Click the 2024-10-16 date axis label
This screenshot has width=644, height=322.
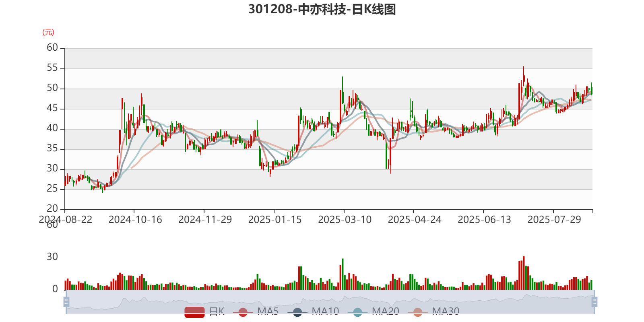click(x=135, y=220)
